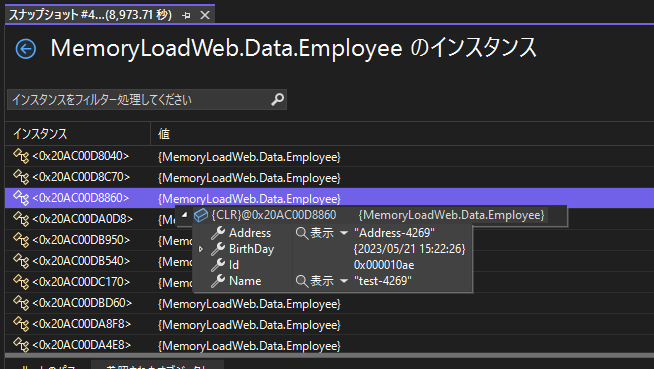654x369 pixels.
Task: Click the CLR object cube icon
Action: point(201,215)
